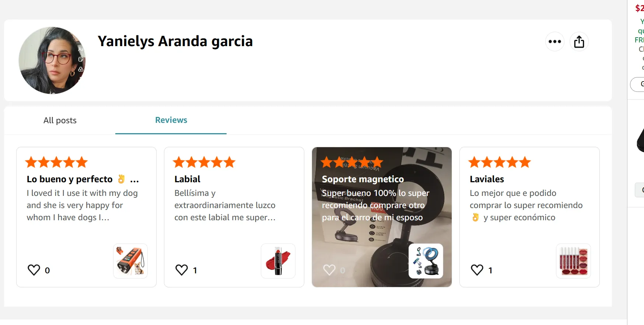This screenshot has width=644, height=325.
Task: Open the magnetic phone holder product thumbnail
Action: tap(426, 261)
